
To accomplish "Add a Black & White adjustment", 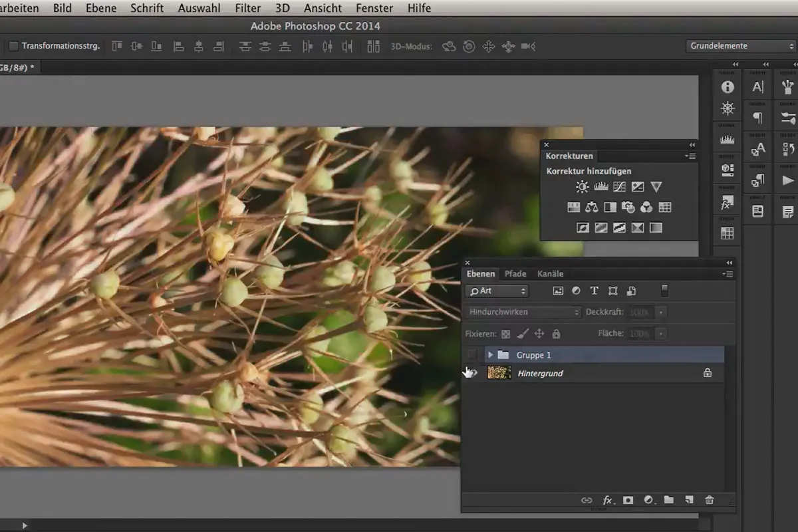I will (610, 207).
